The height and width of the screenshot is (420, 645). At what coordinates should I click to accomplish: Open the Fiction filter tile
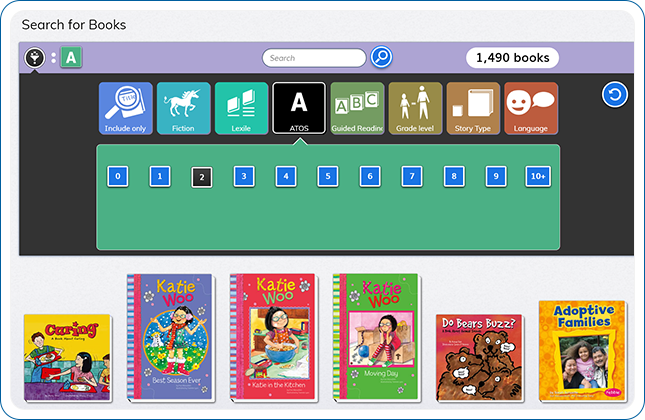pos(183,108)
